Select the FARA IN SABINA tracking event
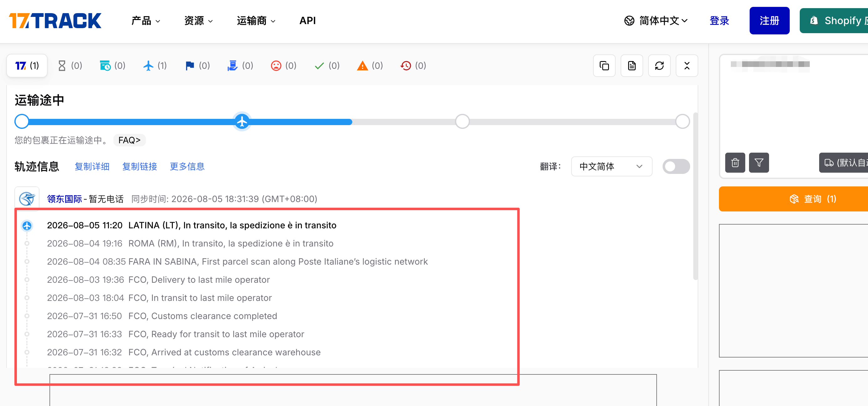This screenshot has height=406, width=868. click(238, 261)
